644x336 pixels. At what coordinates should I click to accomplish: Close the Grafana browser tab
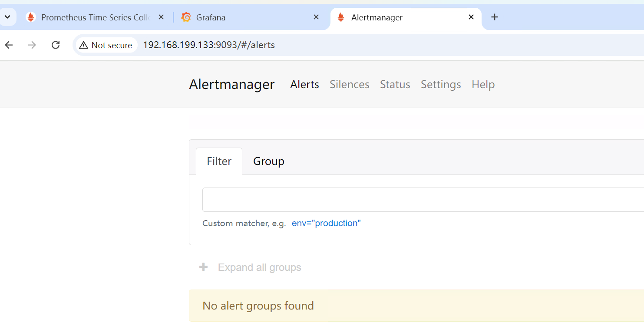(x=316, y=17)
